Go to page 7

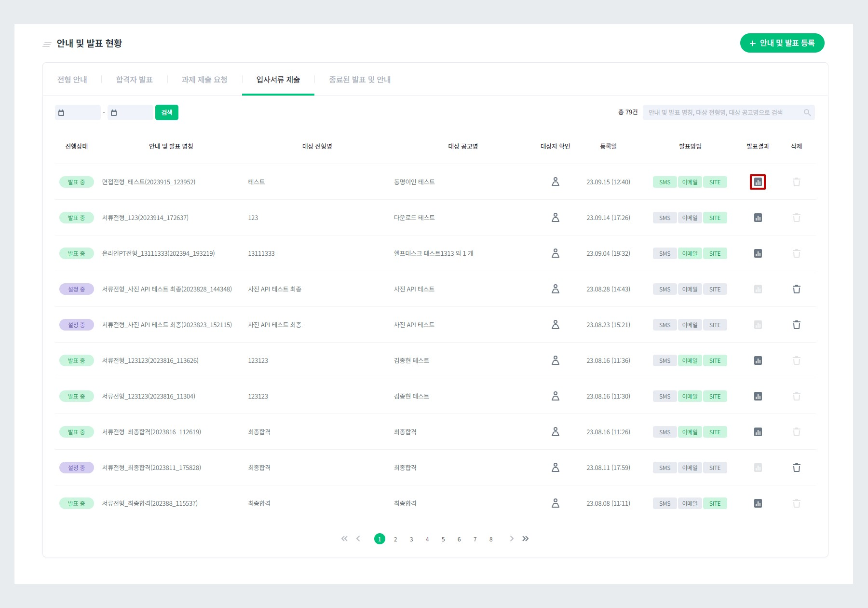(x=475, y=539)
